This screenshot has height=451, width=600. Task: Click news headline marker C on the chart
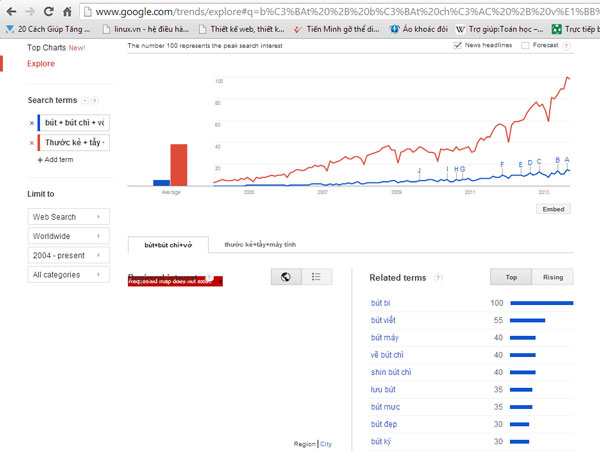pos(539,161)
